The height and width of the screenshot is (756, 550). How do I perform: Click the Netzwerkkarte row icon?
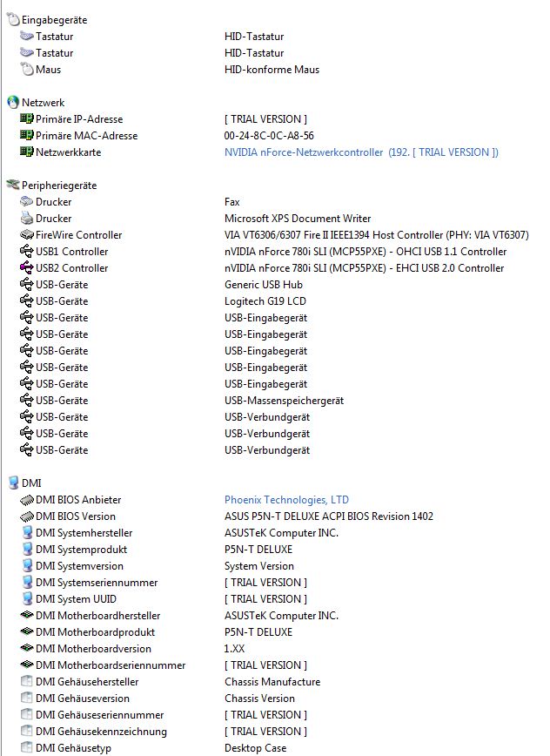point(26,152)
